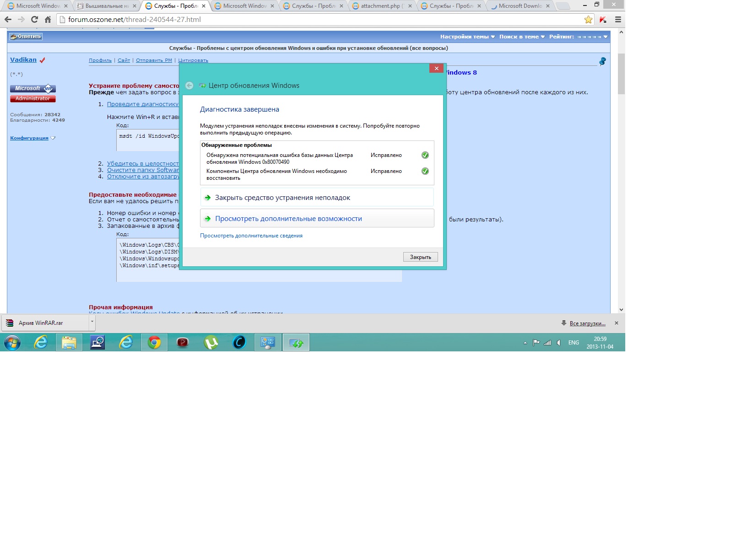Click the volume speaker icon in tray
The image size is (747, 560).
click(x=558, y=343)
